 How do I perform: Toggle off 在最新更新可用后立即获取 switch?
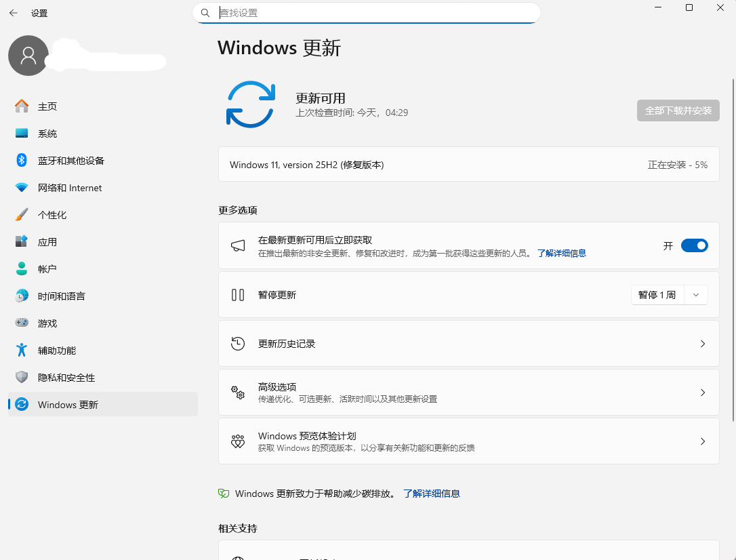[x=694, y=245]
